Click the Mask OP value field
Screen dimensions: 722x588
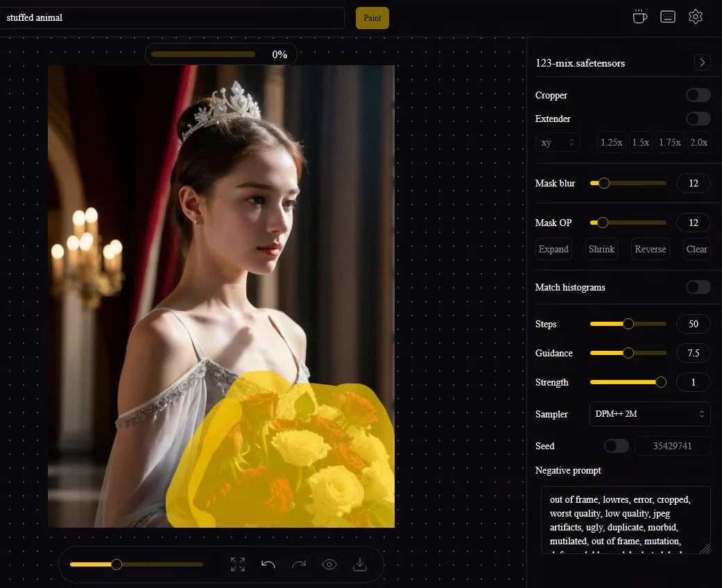[693, 223]
